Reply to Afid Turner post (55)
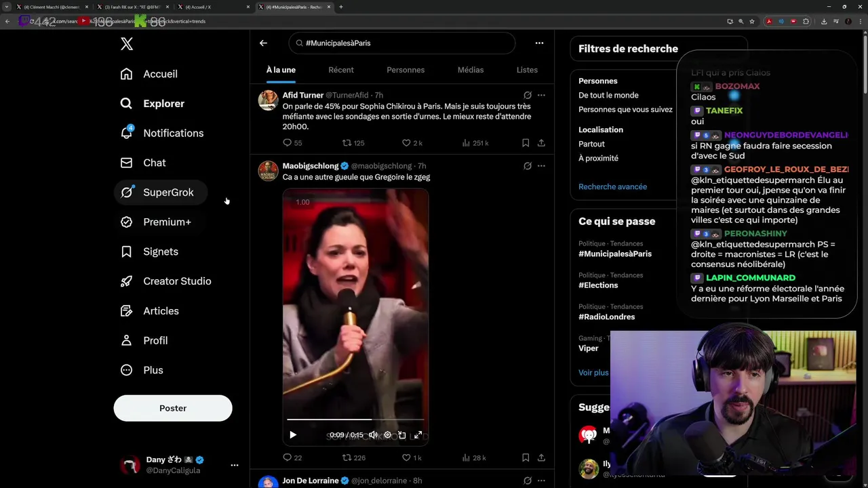This screenshot has height=488, width=868. 292,143
